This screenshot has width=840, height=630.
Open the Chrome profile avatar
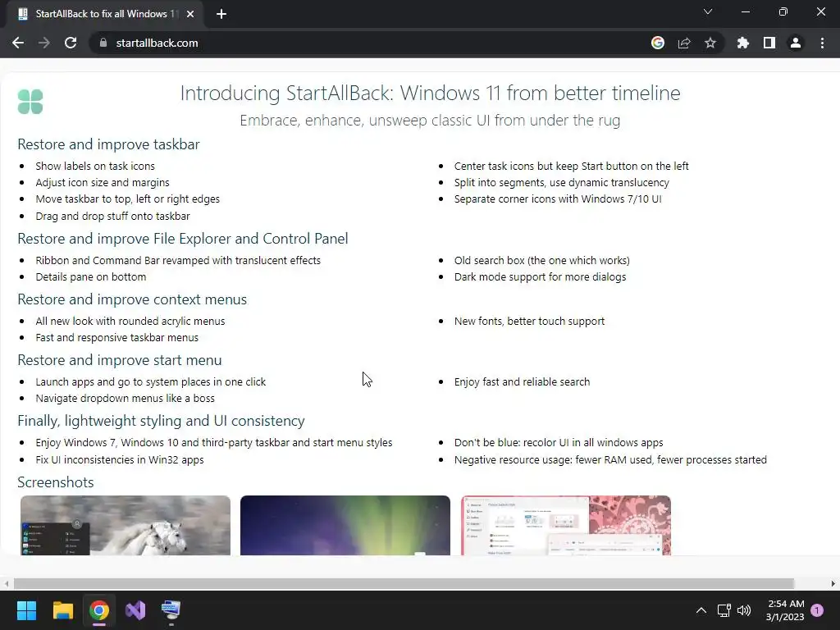[796, 43]
